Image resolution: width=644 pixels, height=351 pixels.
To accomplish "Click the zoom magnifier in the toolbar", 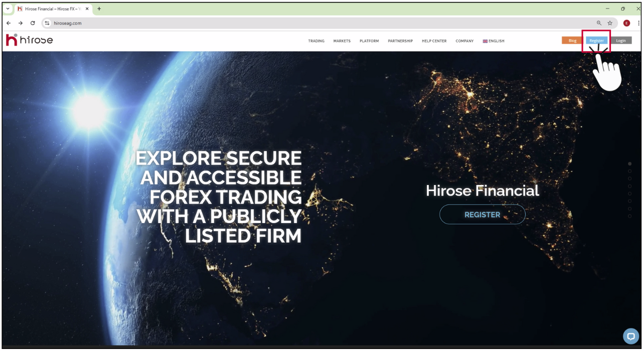I will [x=599, y=23].
